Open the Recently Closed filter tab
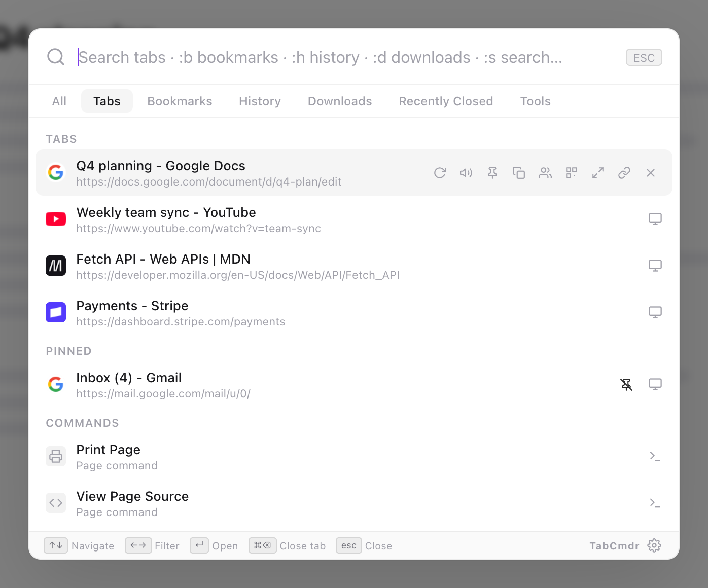708x588 pixels. (446, 101)
